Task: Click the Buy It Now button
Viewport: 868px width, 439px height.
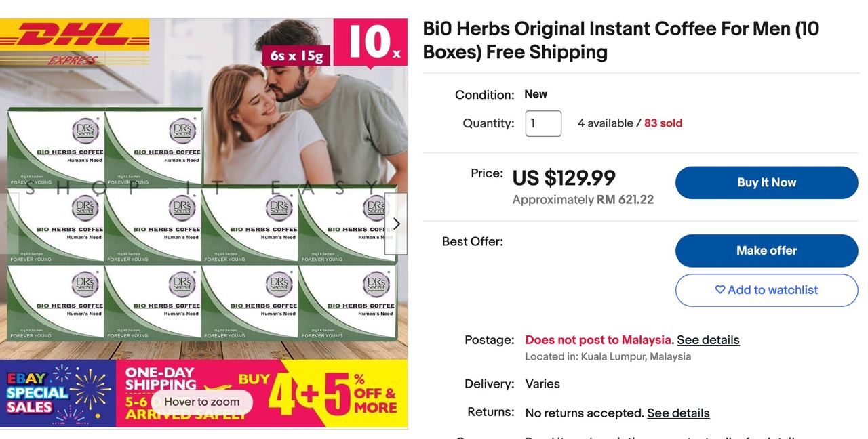Action: click(x=767, y=183)
